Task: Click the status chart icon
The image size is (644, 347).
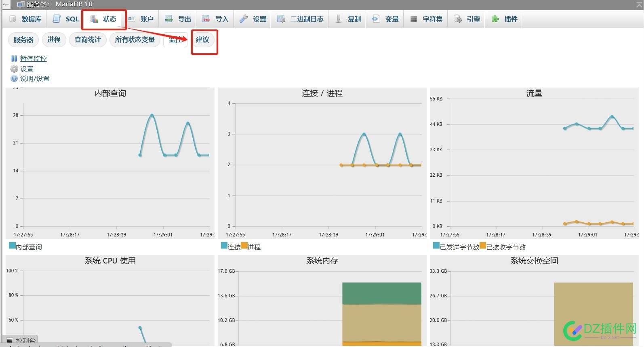Action: point(94,19)
